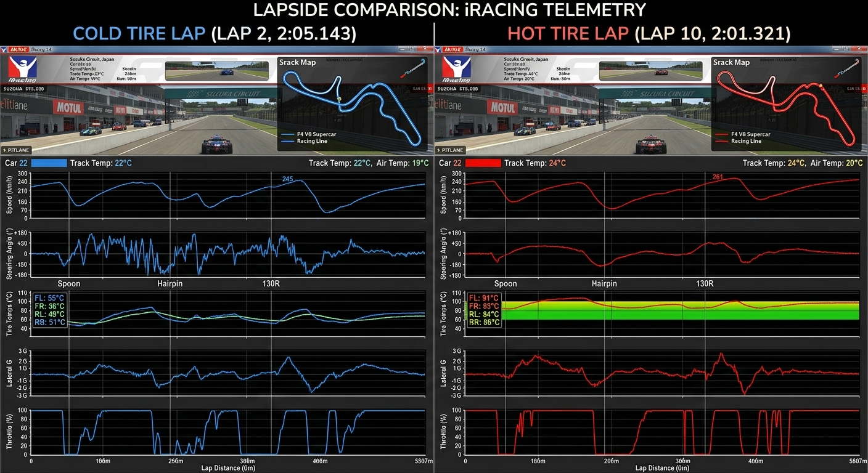868x473 pixels.
Task: Click Track Temp: 24°C next to the red swatch
Action: 535,163
